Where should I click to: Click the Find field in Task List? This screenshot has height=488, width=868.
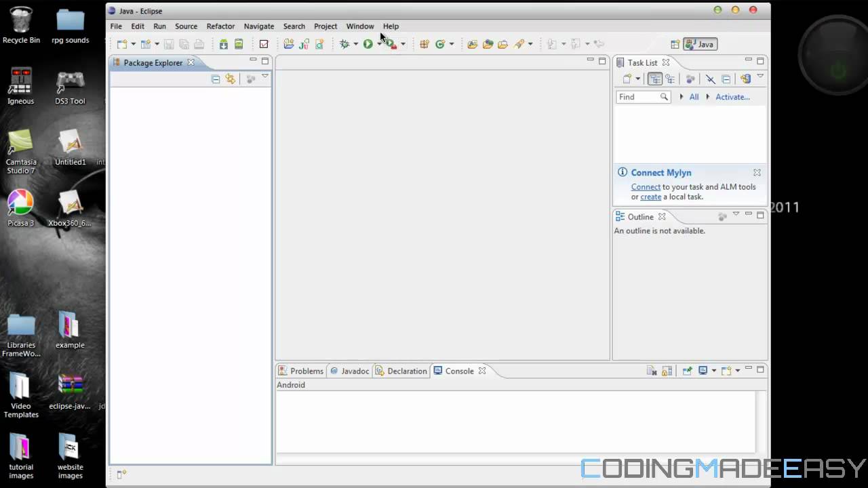[x=643, y=97]
